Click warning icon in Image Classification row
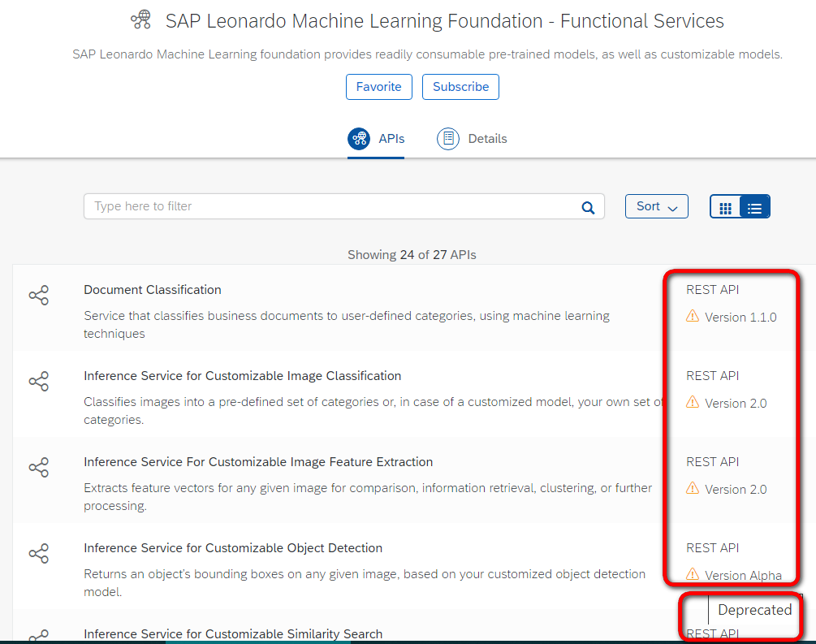The height and width of the screenshot is (644, 816). coord(693,402)
